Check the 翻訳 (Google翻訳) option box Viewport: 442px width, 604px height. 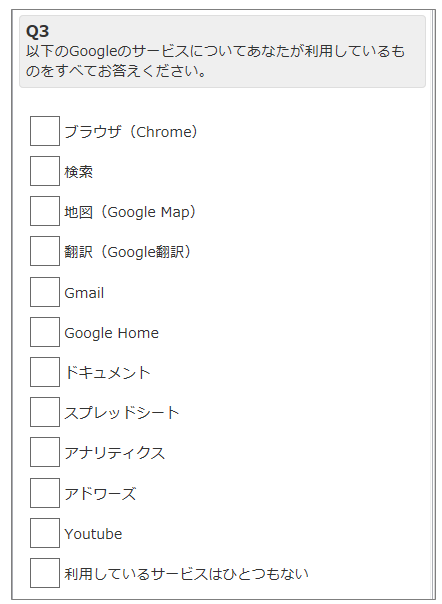point(45,251)
